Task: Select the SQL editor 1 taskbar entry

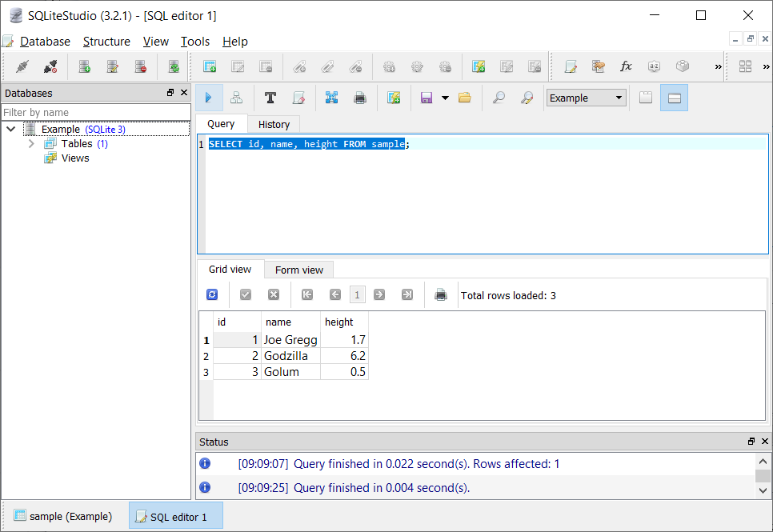Action: pyautogui.click(x=175, y=516)
